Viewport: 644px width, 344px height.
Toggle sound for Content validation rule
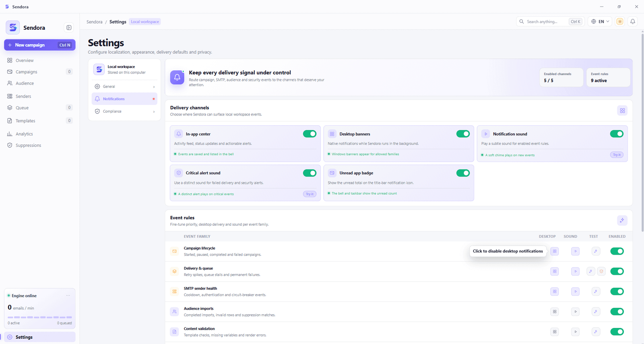click(576, 332)
